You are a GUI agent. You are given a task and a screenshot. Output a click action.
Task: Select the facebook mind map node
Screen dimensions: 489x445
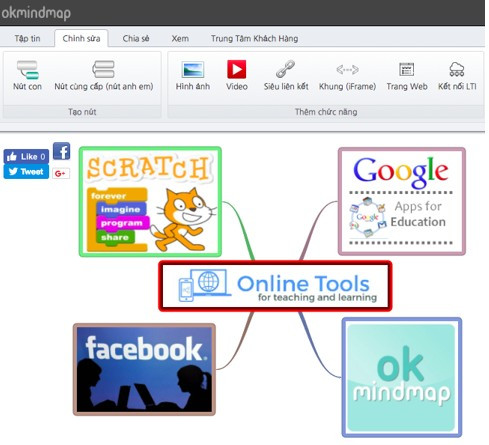tap(144, 369)
